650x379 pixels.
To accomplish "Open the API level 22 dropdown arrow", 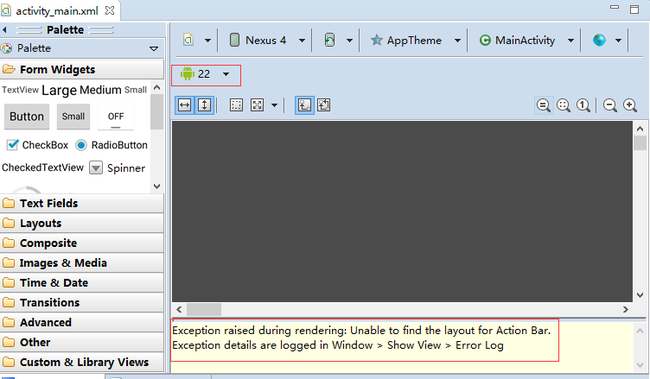I will pos(226,74).
